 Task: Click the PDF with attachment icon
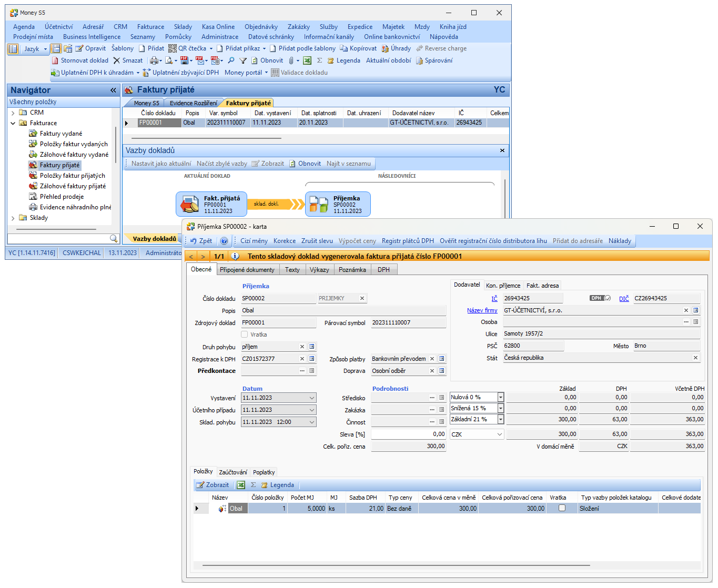tap(215, 60)
